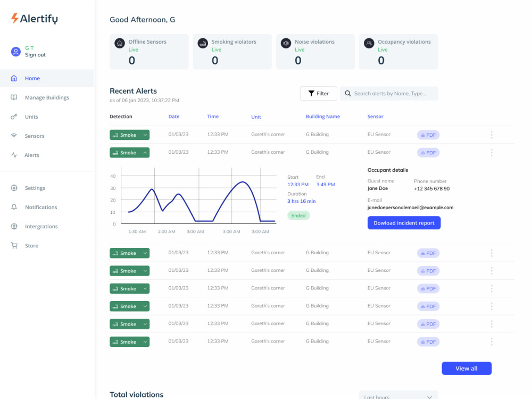Click the Total violations heading

pos(136,395)
